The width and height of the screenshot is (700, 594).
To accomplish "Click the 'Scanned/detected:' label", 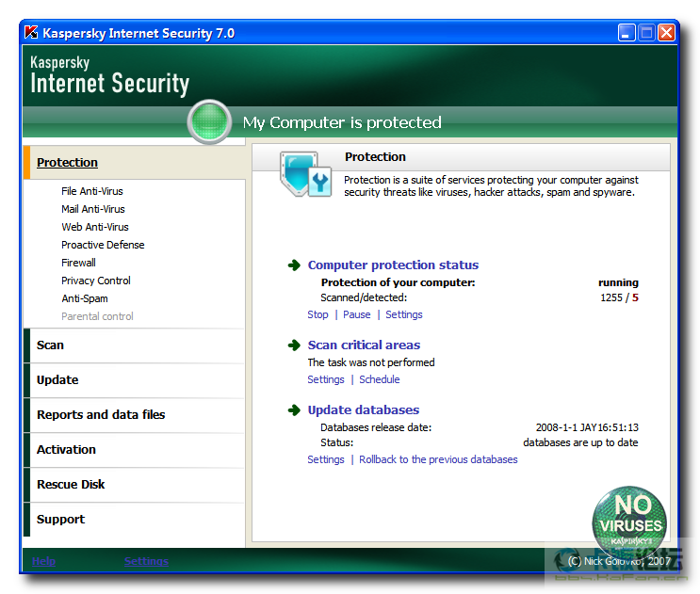I will tap(364, 297).
